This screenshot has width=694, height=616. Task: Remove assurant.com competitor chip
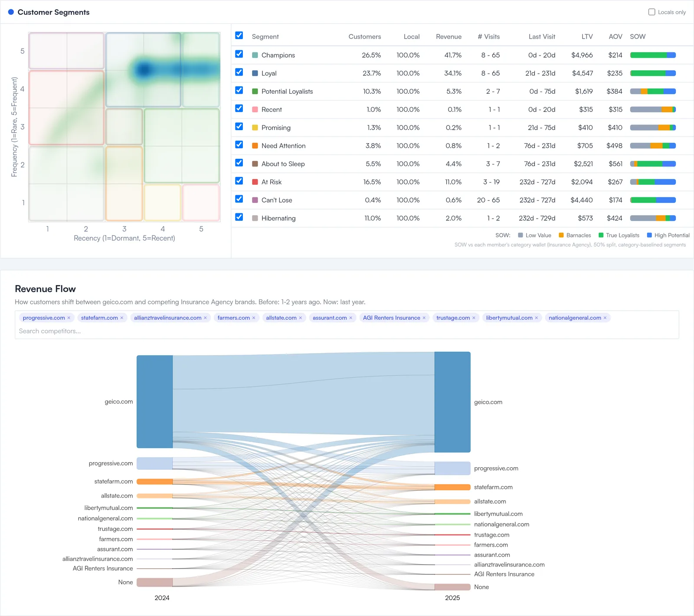350,318
